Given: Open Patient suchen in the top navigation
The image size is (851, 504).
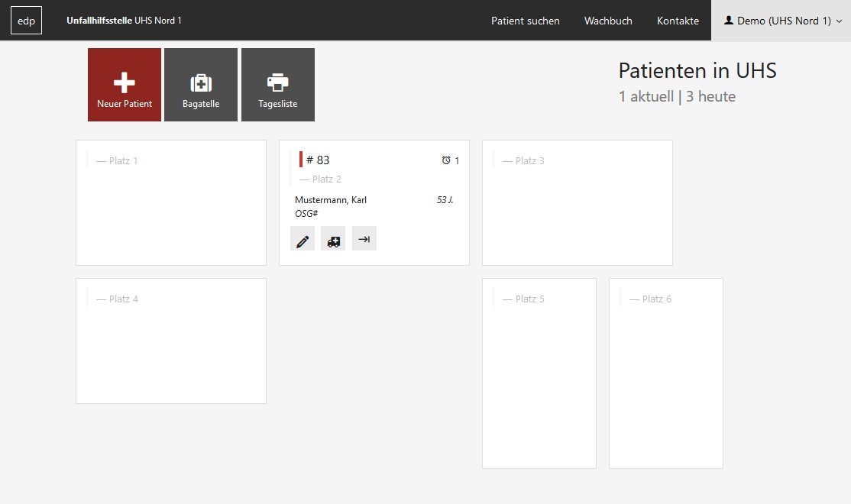Looking at the screenshot, I should point(526,21).
